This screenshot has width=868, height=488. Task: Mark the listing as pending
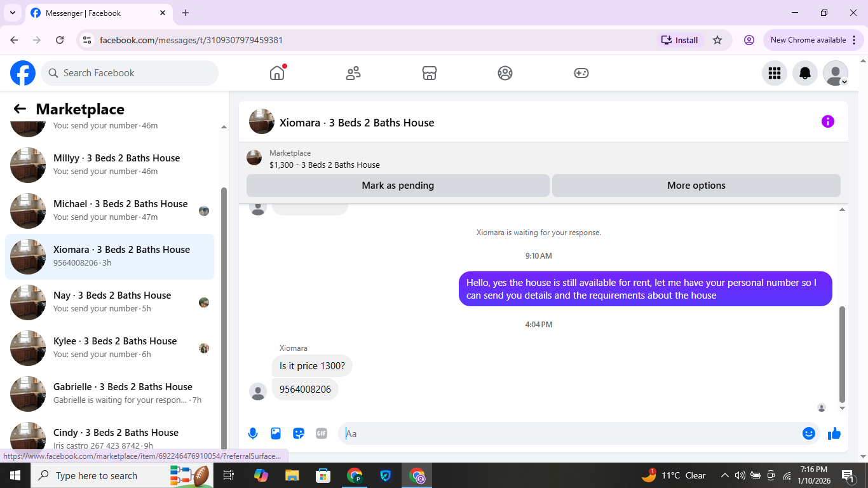pos(398,186)
